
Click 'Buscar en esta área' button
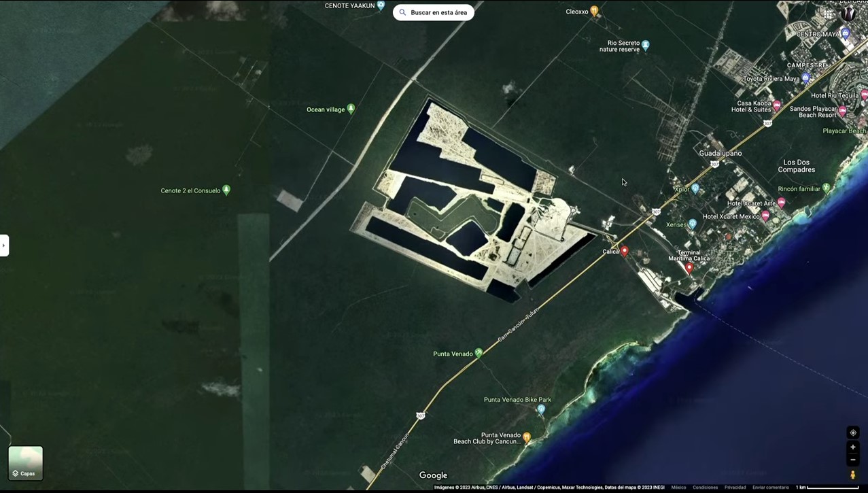click(434, 12)
